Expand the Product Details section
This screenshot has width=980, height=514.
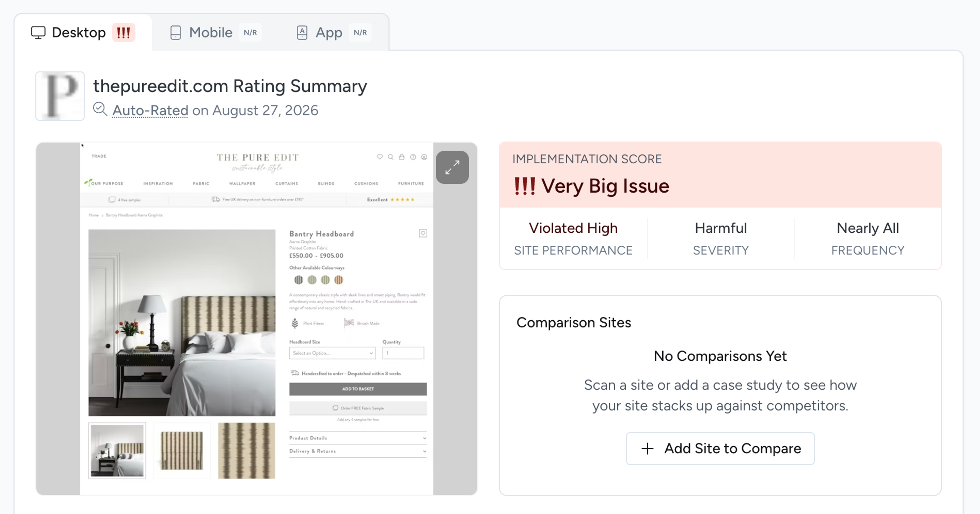(x=358, y=438)
